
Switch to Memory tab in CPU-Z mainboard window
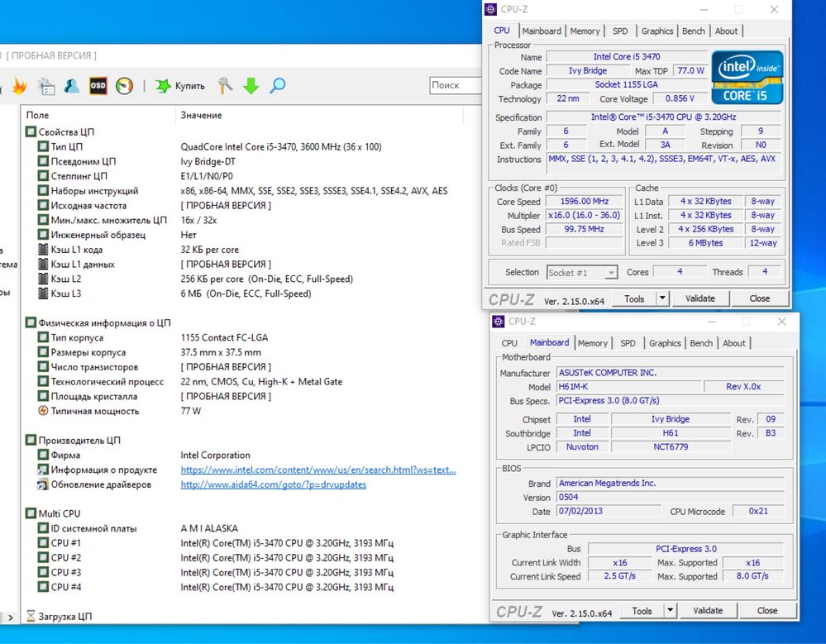(x=593, y=343)
